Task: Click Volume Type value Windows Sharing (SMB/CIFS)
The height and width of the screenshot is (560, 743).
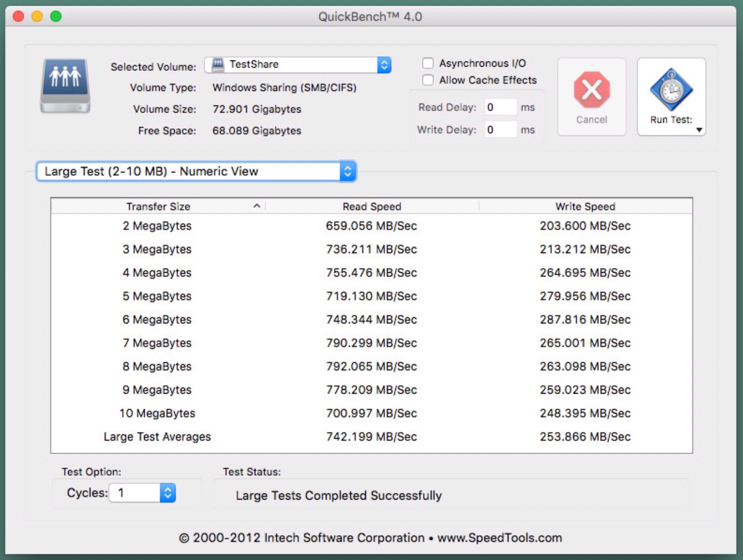Action: pyautogui.click(x=285, y=87)
